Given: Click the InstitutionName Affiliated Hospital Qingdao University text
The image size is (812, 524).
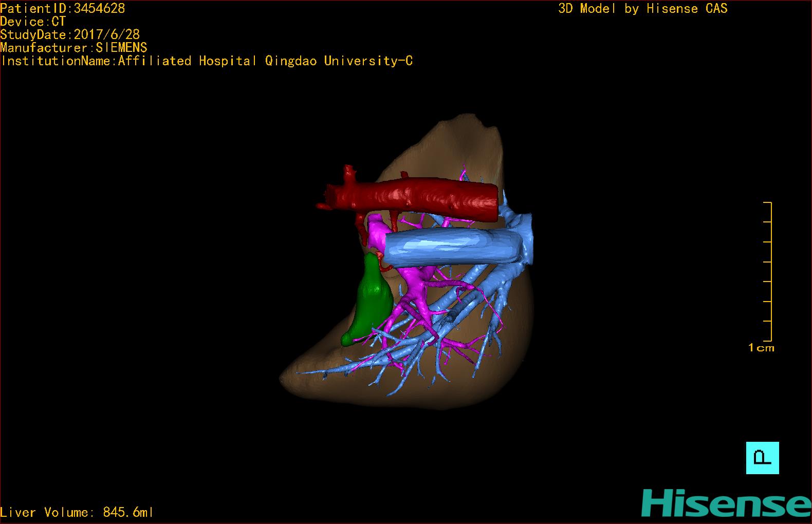Looking at the screenshot, I should pos(207,61).
